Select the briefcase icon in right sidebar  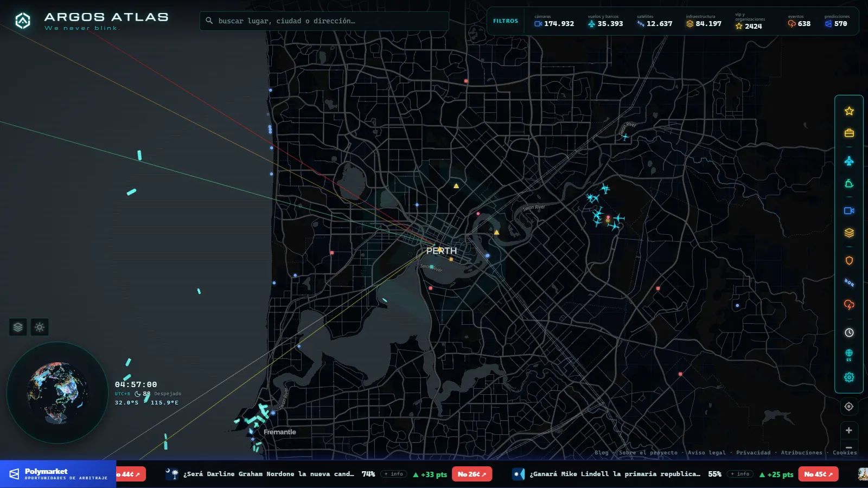coord(849,133)
